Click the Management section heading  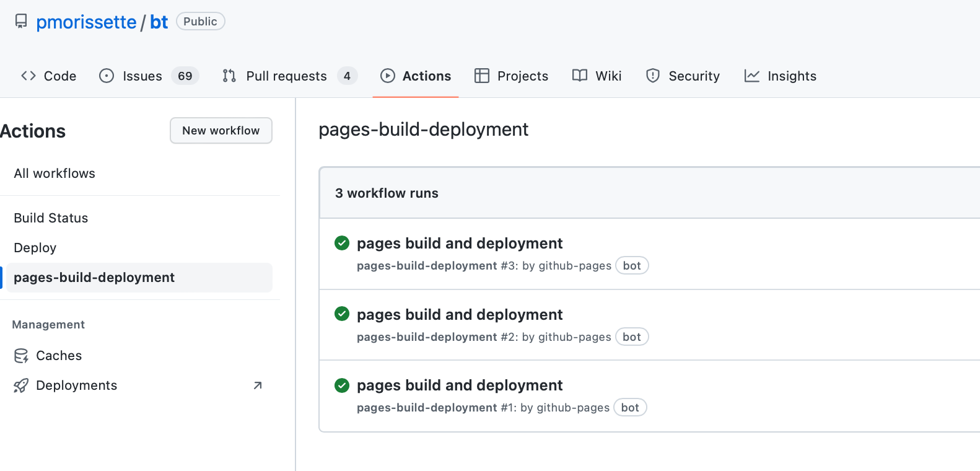click(x=48, y=325)
